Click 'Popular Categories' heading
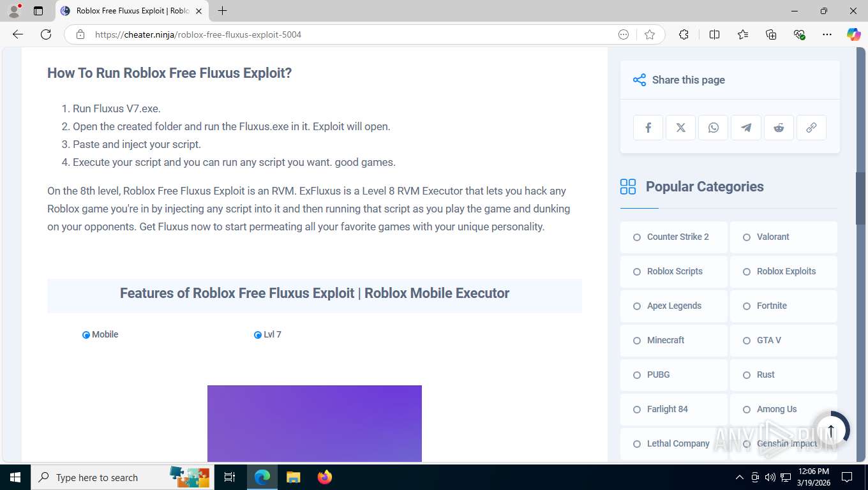Screen dimensions: 868x490 705,186
